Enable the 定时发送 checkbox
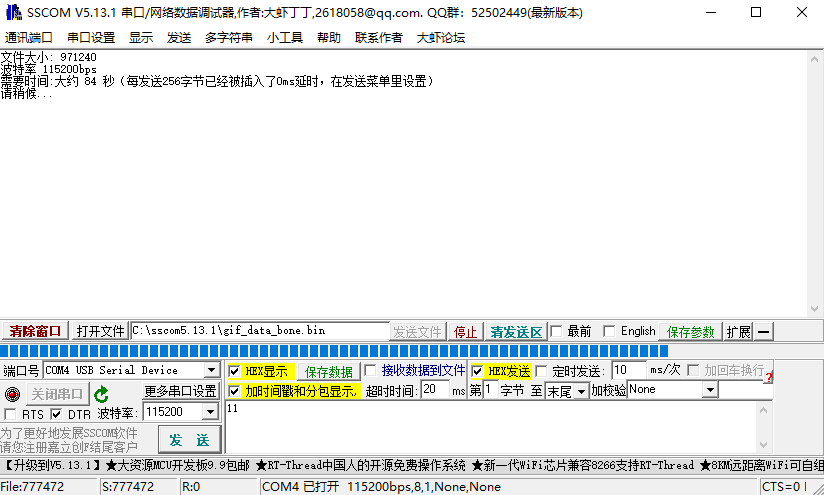Screen dimensions: 824x495 [x=541, y=371]
